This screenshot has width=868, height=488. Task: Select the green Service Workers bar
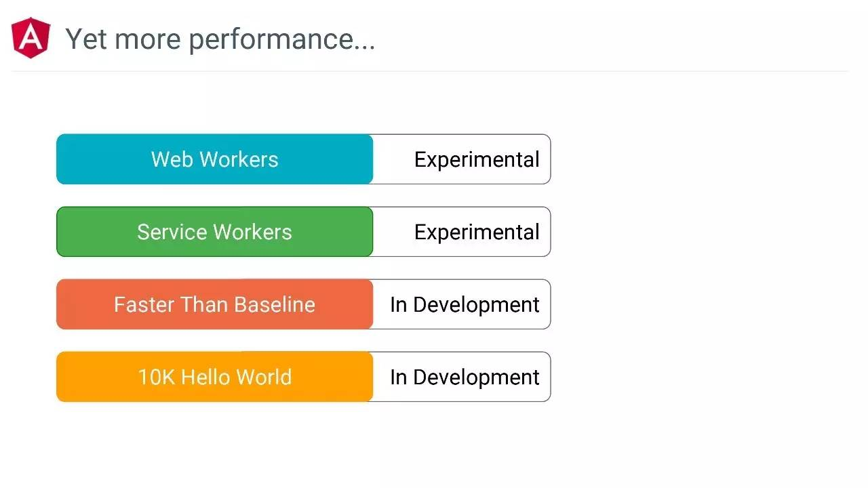tap(214, 232)
